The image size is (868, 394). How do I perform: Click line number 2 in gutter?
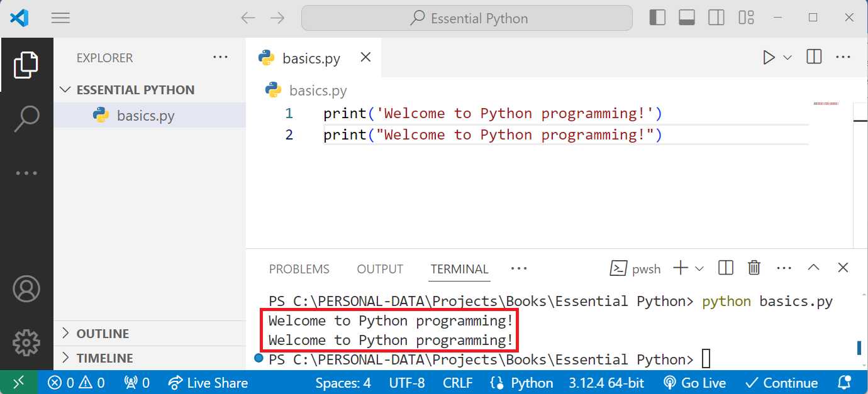click(289, 135)
